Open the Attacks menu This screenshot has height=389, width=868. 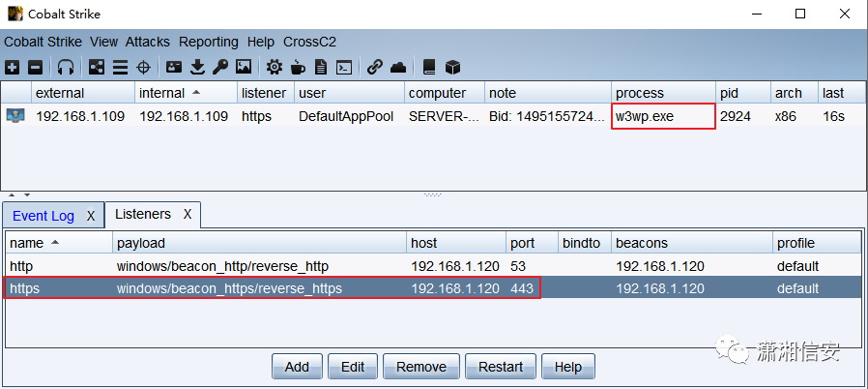(x=148, y=42)
